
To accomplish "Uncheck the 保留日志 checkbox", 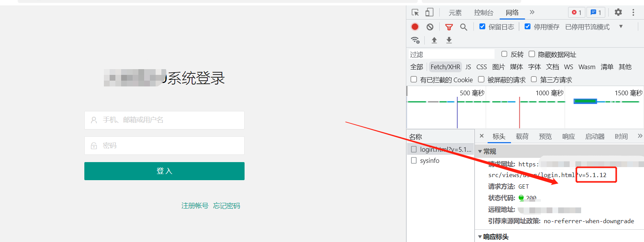I will pos(483,27).
